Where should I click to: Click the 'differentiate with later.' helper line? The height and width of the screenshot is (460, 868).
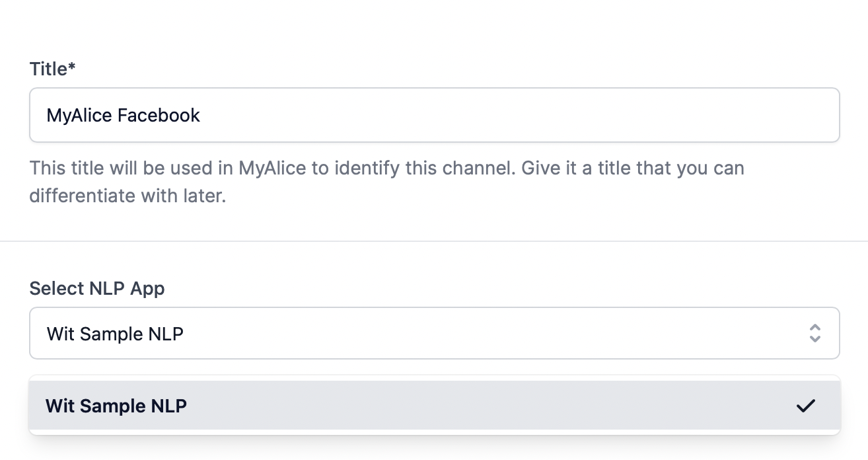pyautogui.click(x=127, y=197)
